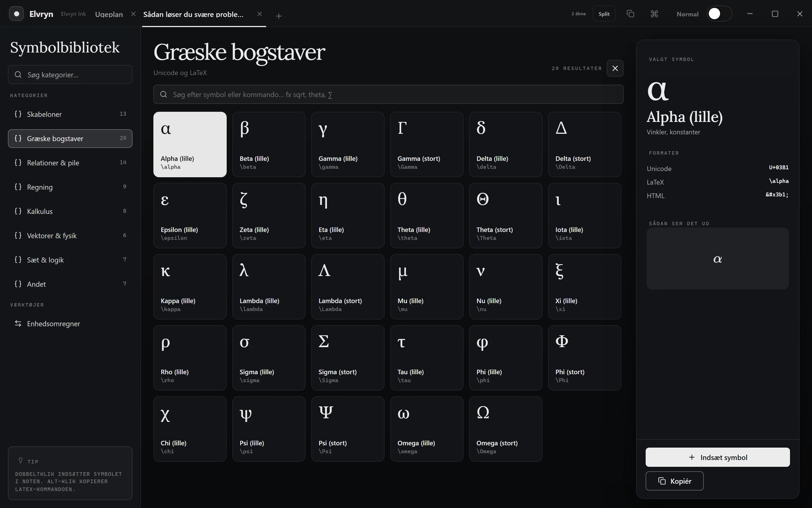The height and width of the screenshot is (508, 812).
Task: Click the Unicode value U+03B1
Action: [778, 167]
